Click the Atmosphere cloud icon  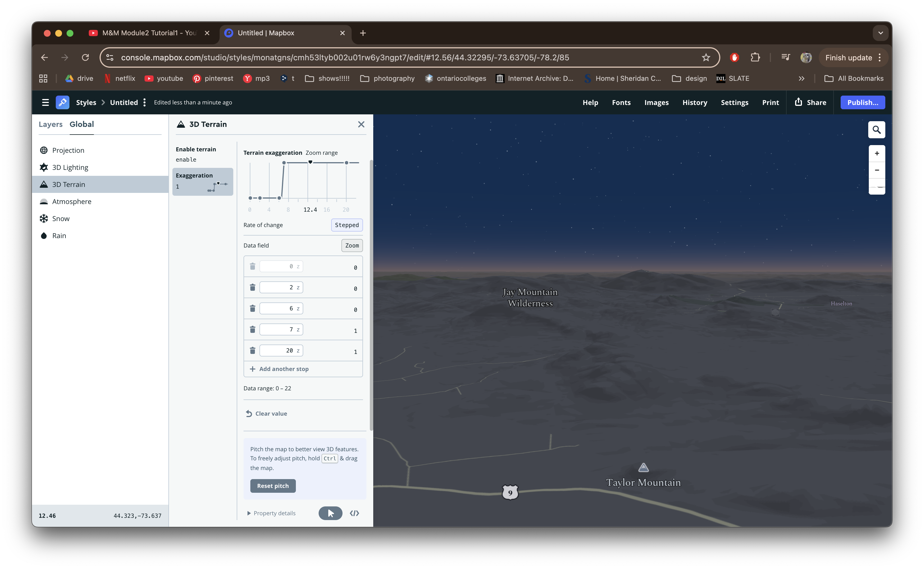coord(44,201)
